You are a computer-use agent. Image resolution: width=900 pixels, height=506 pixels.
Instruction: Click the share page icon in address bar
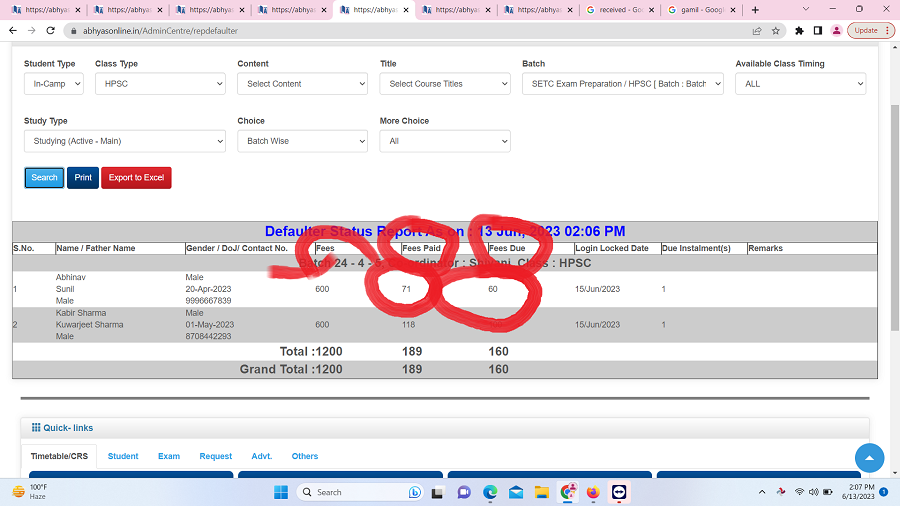757,30
